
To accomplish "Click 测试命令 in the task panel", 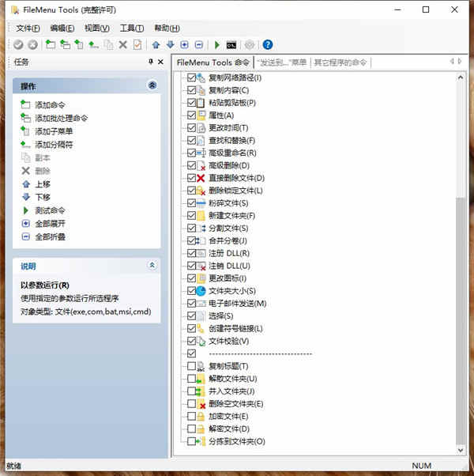I will tap(50, 210).
